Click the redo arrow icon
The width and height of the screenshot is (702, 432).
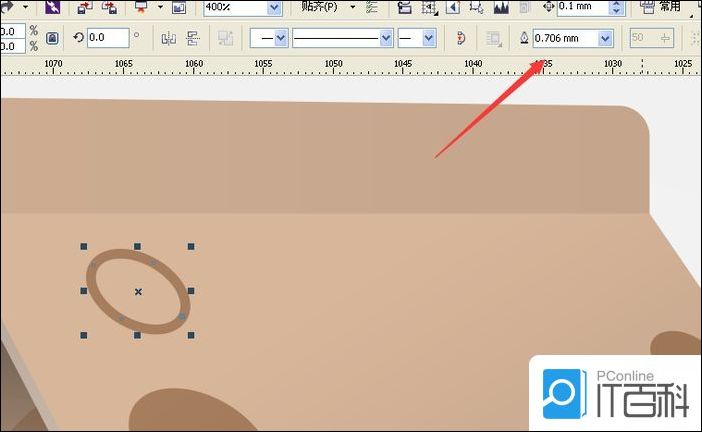click(6, 6)
